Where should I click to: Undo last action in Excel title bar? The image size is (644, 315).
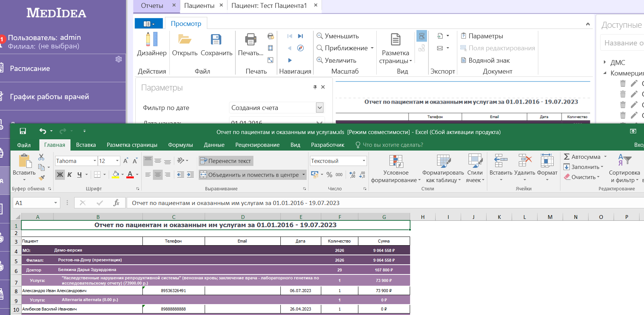coord(43,131)
